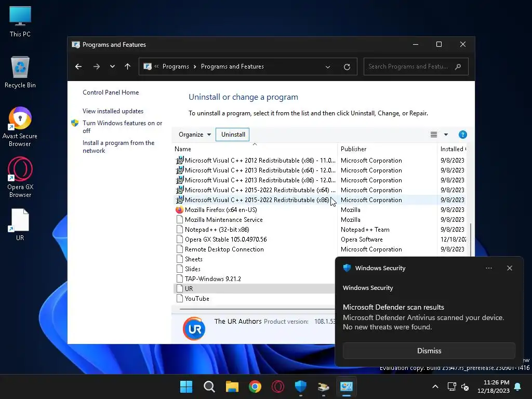Dismiss the Windows Security notification

point(429,351)
